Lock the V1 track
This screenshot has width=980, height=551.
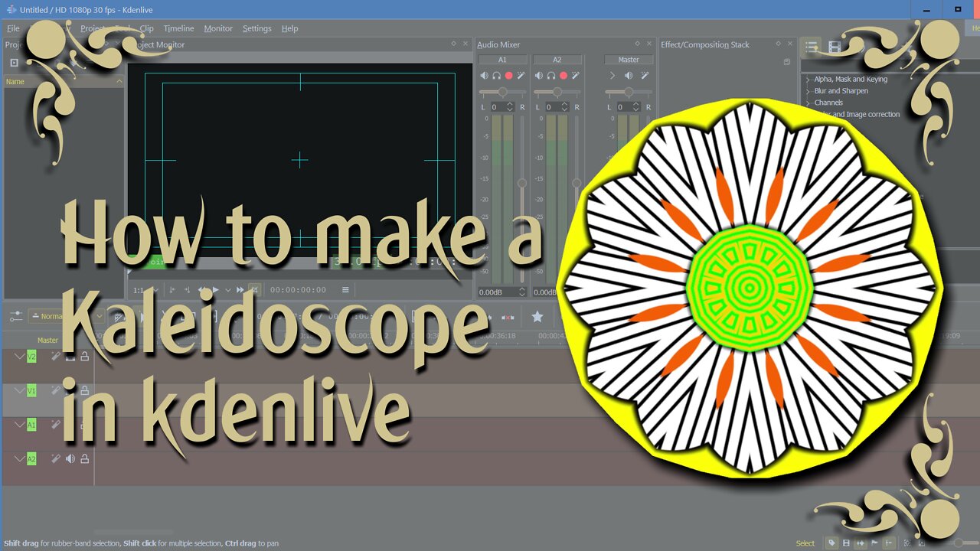(x=84, y=390)
